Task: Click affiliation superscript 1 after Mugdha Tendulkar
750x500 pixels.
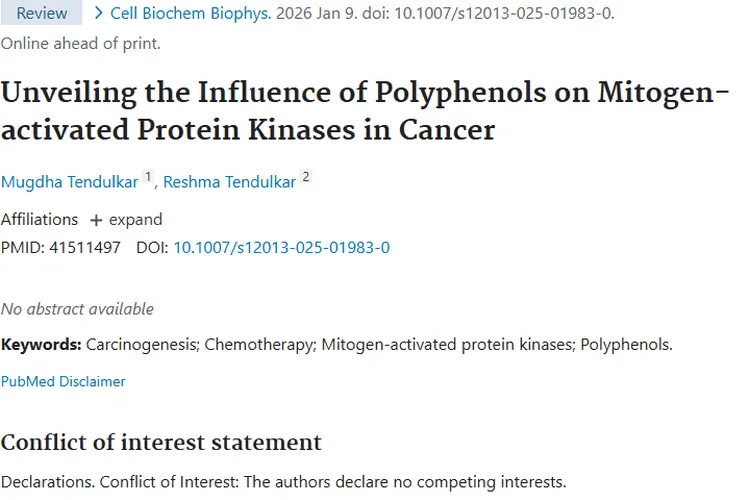Action: tap(149, 178)
